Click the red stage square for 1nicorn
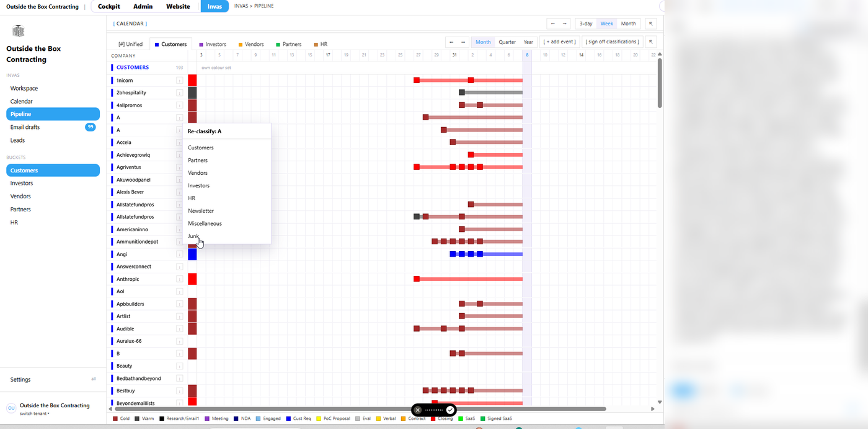 pos(192,81)
